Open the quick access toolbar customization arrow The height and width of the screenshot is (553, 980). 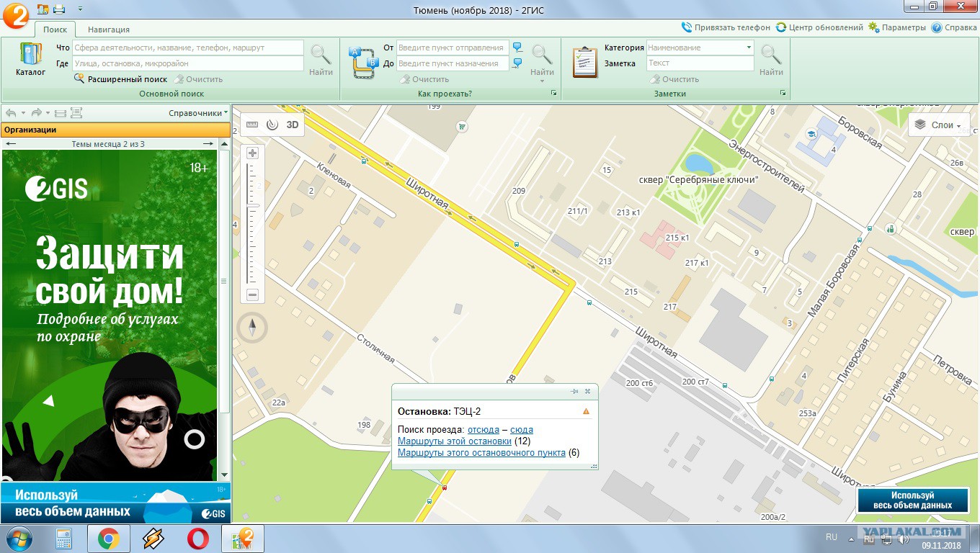point(79,9)
